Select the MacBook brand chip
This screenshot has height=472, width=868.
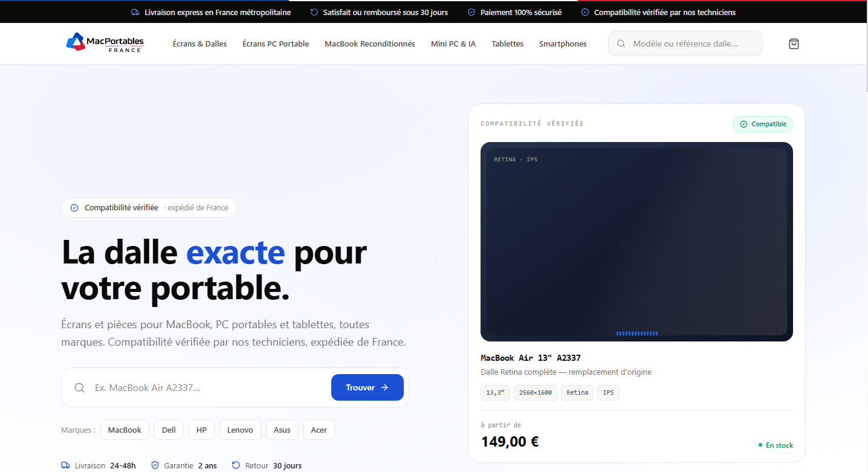click(125, 430)
